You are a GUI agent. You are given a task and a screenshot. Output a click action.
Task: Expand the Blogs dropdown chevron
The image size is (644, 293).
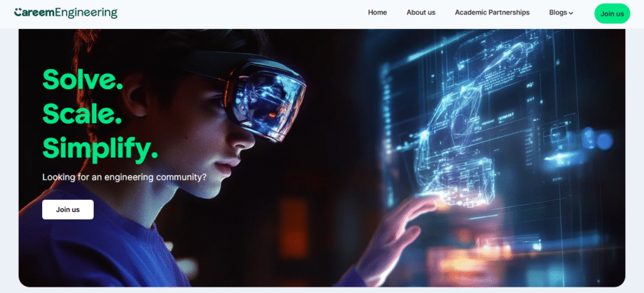tap(571, 13)
